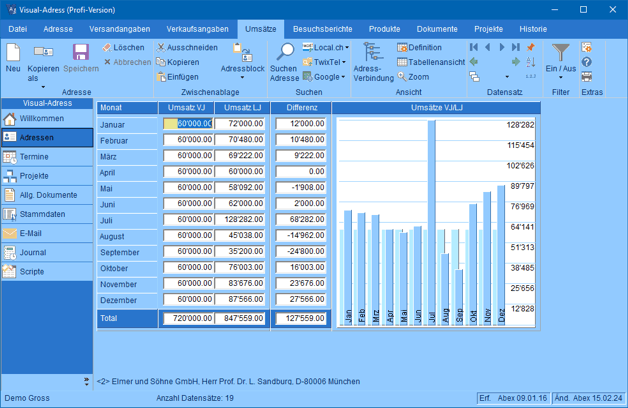Expand Adressblock dropdown arrow

point(242,77)
